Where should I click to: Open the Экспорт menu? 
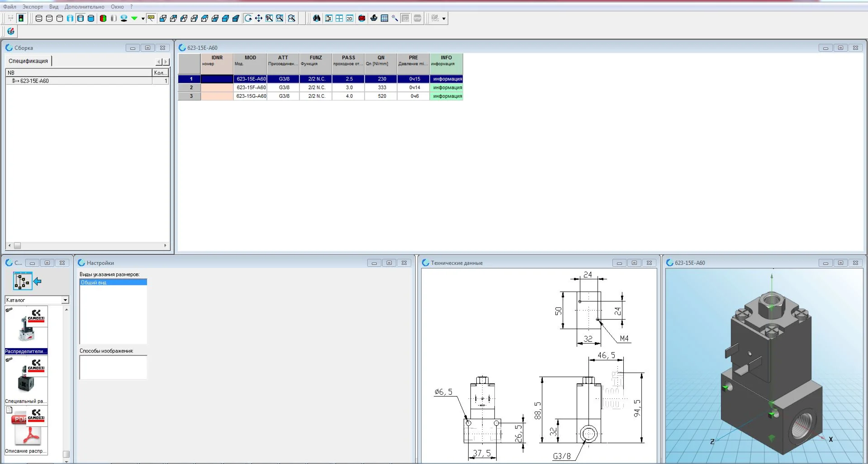[33, 7]
